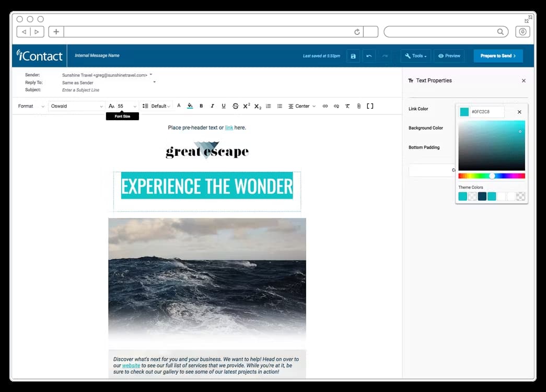Click the grayed redo arrow icon
The width and height of the screenshot is (546, 392).
tap(385, 56)
